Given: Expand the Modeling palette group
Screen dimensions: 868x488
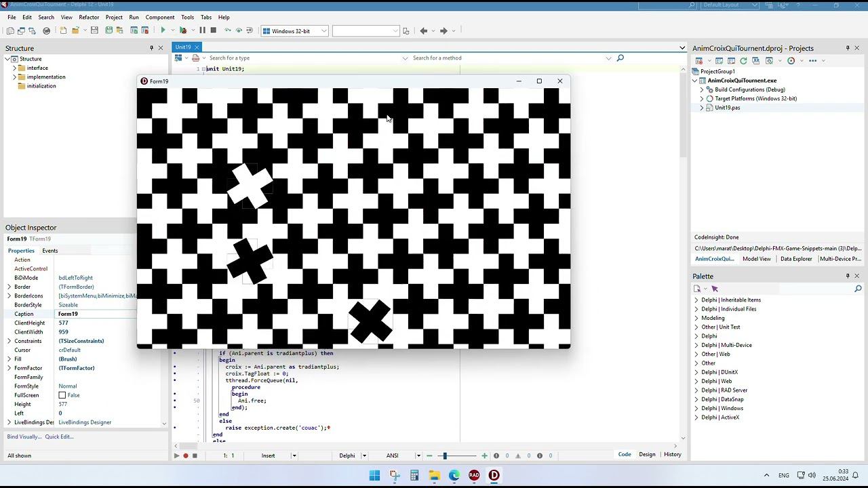Looking at the screenshot, I should tap(696, 318).
